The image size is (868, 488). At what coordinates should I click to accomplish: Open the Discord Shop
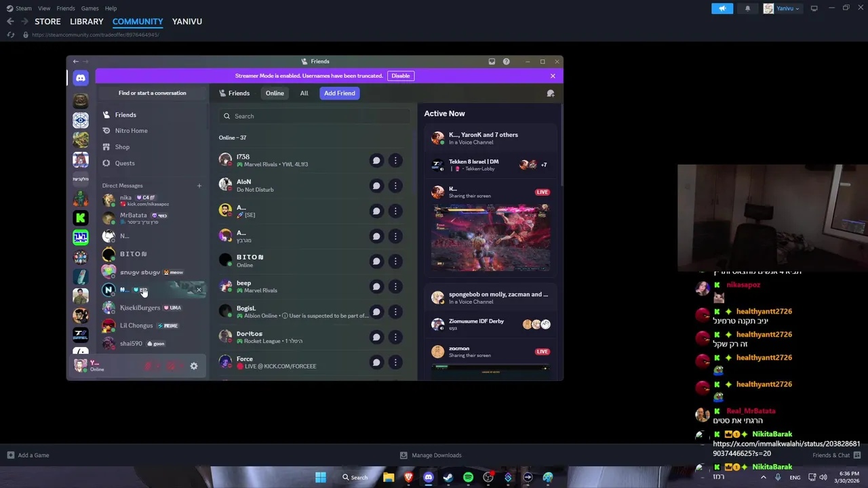click(122, 147)
